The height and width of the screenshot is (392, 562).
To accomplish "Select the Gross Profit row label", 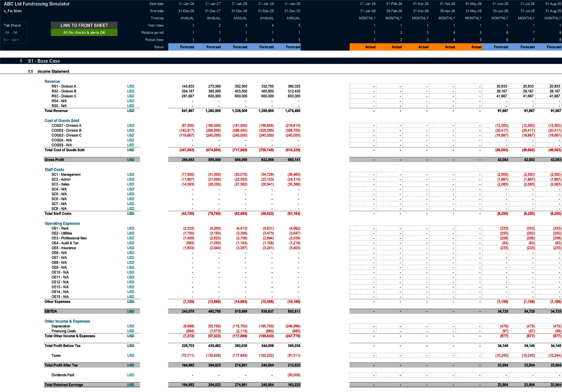I will [54, 160].
